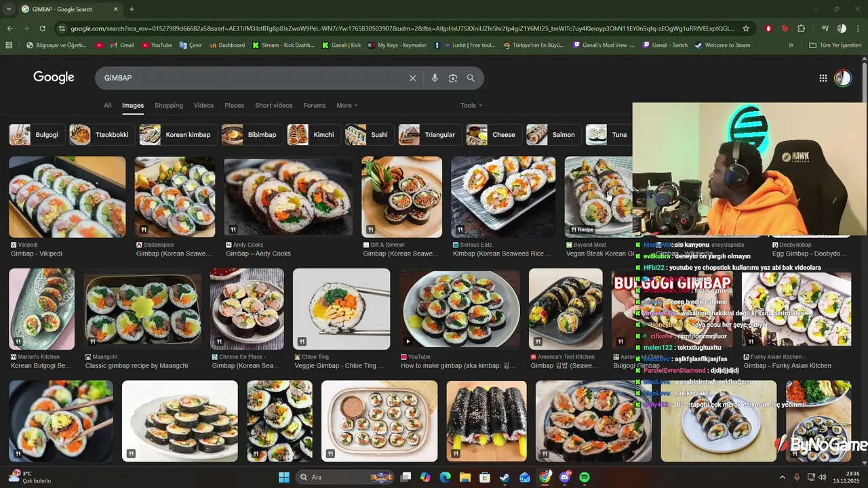Open Spotify from the taskbar

(585, 477)
